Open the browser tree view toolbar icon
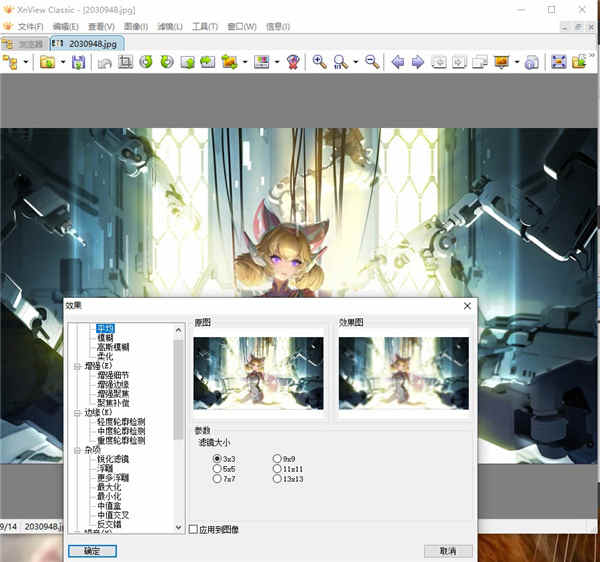This screenshot has height=562, width=600. click(x=10, y=62)
